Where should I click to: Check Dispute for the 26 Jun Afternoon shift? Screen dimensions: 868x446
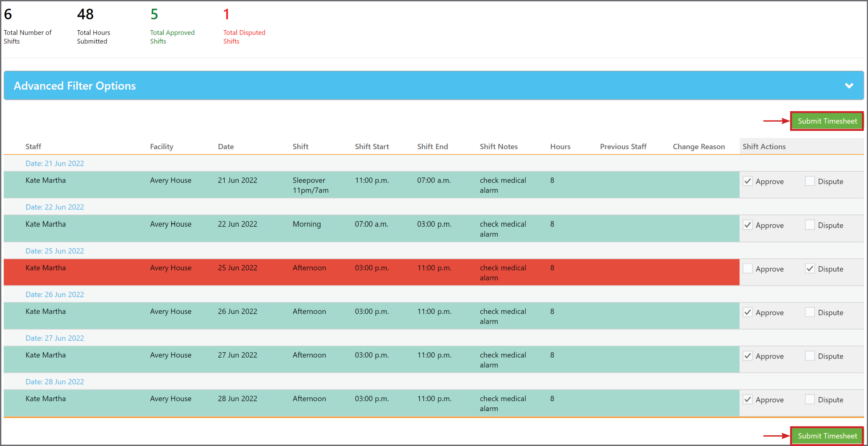[810, 312]
